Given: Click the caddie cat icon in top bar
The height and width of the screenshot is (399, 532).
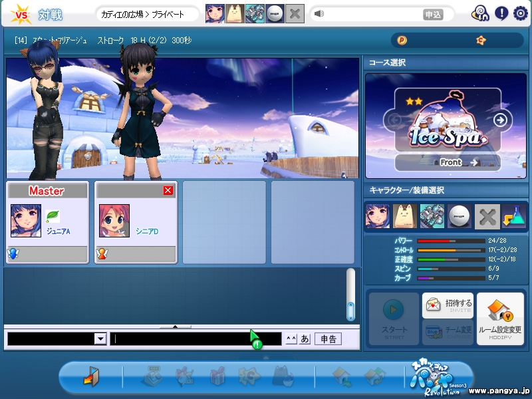Looking at the screenshot, I should (235, 13).
